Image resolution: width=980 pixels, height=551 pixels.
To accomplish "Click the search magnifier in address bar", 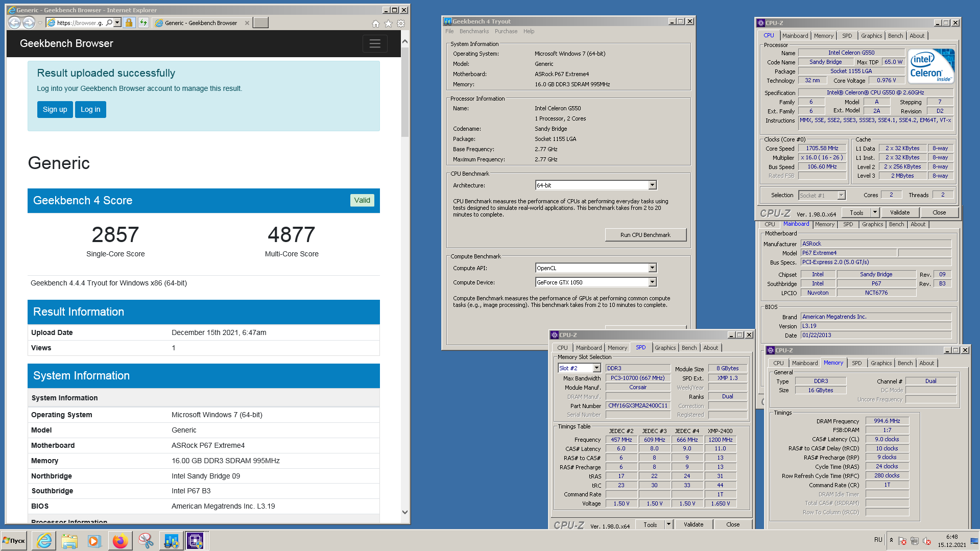I will point(109,23).
